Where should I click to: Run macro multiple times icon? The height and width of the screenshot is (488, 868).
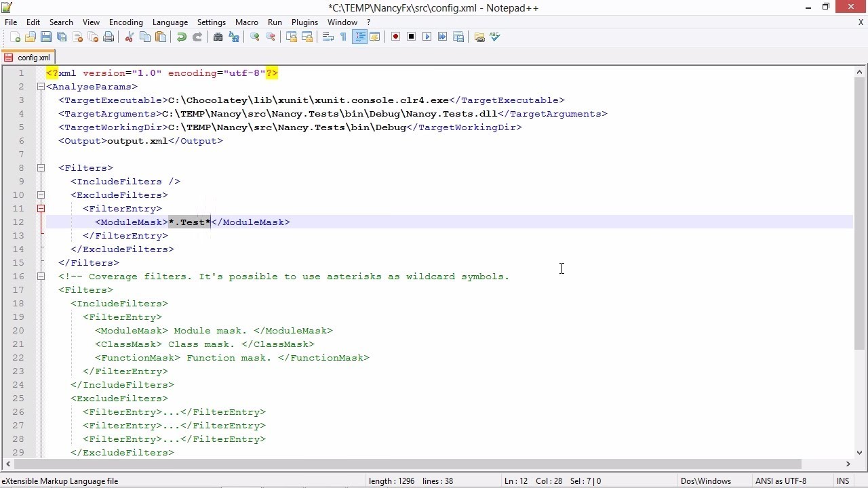[x=442, y=37]
